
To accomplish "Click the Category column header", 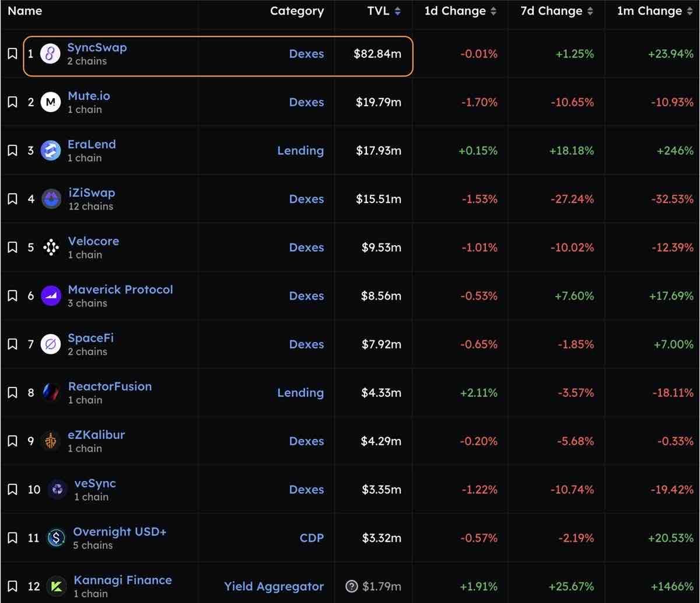I will pyautogui.click(x=297, y=11).
